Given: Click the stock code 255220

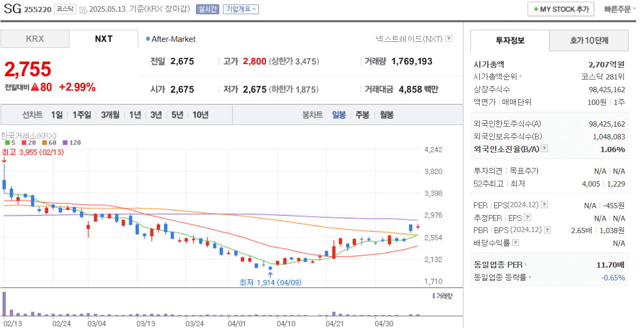Looking at the screenshot, I should click(x=38, y=10).
